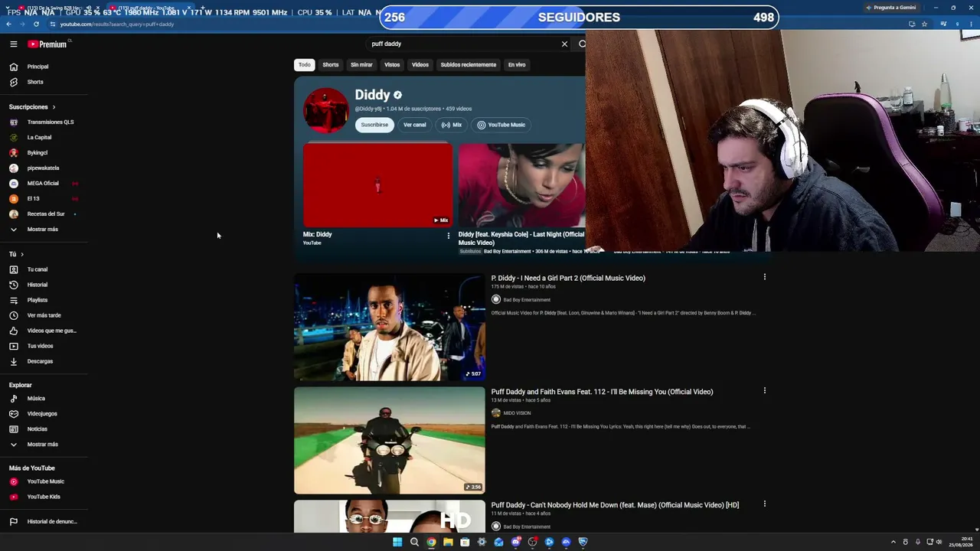
Task: Open Historial de denuncias
Action: [51, 522]
